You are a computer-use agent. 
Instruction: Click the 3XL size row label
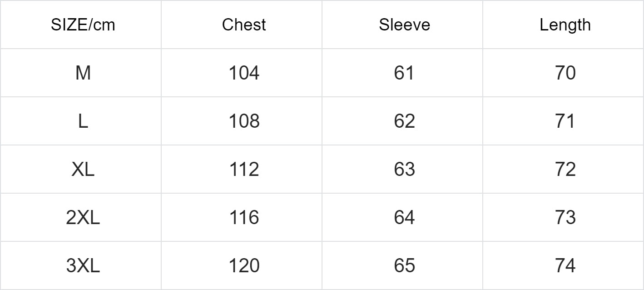click(83, 265)
